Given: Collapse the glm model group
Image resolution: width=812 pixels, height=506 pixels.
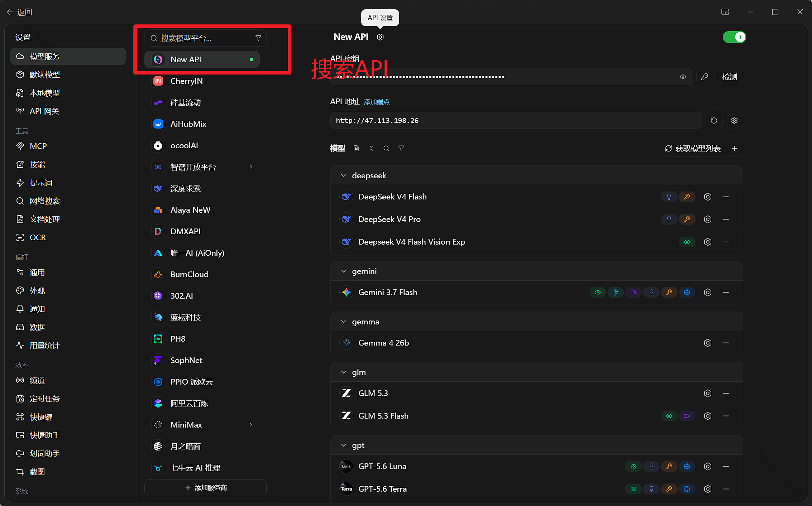Looking at the screenshot, I should (344, 372).
